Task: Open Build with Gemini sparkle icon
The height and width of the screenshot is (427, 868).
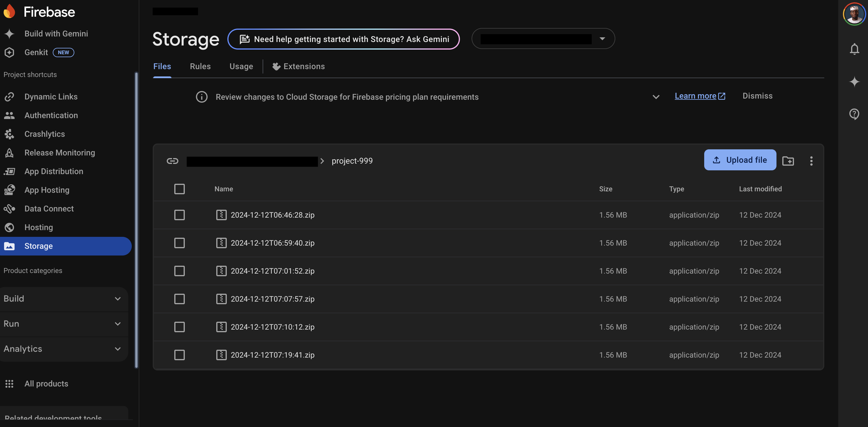Action: [9, 34]
